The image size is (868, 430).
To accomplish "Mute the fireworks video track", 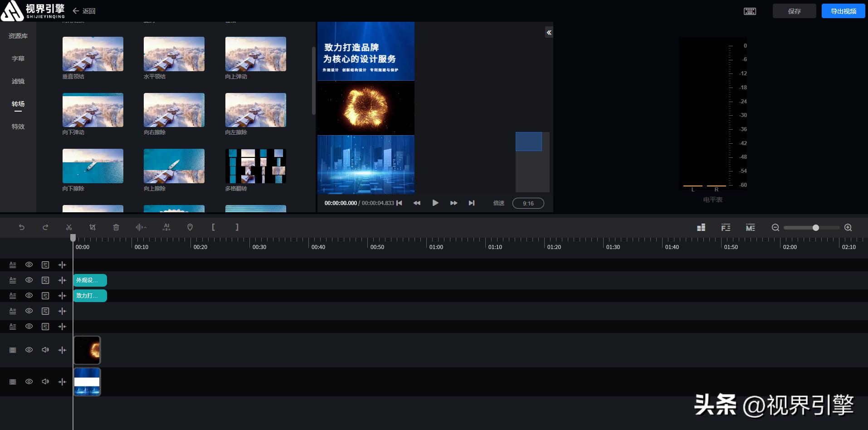I will click(x=45, y=350).
